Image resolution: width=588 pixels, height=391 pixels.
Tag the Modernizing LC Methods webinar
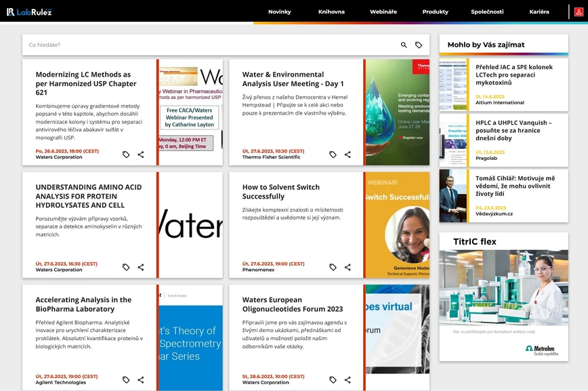click(126, 155)
